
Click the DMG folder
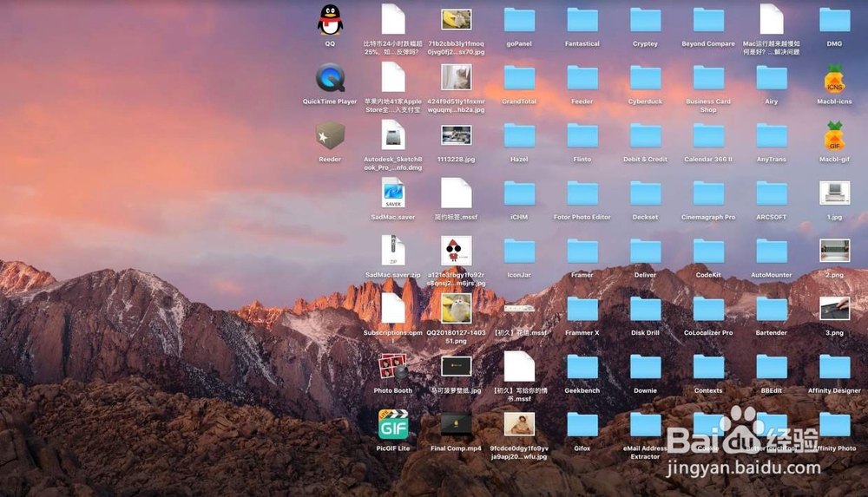[x=834, y=21]
